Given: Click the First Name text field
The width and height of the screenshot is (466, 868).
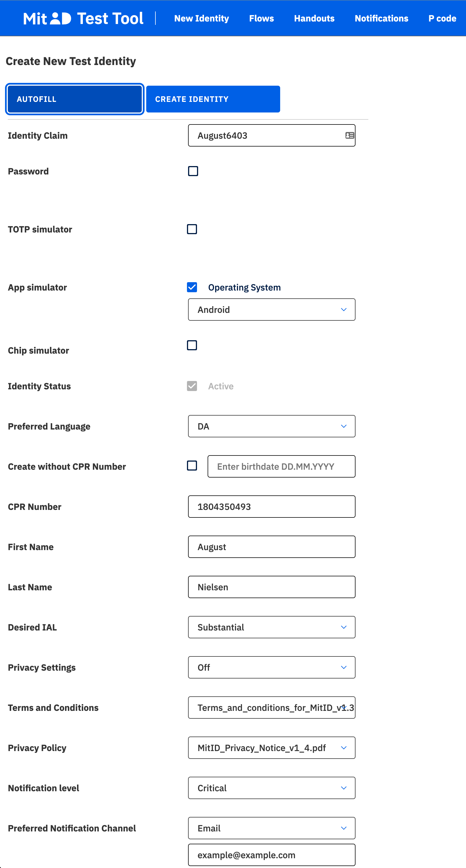Looking at the screenshot, I should (271, 546).
